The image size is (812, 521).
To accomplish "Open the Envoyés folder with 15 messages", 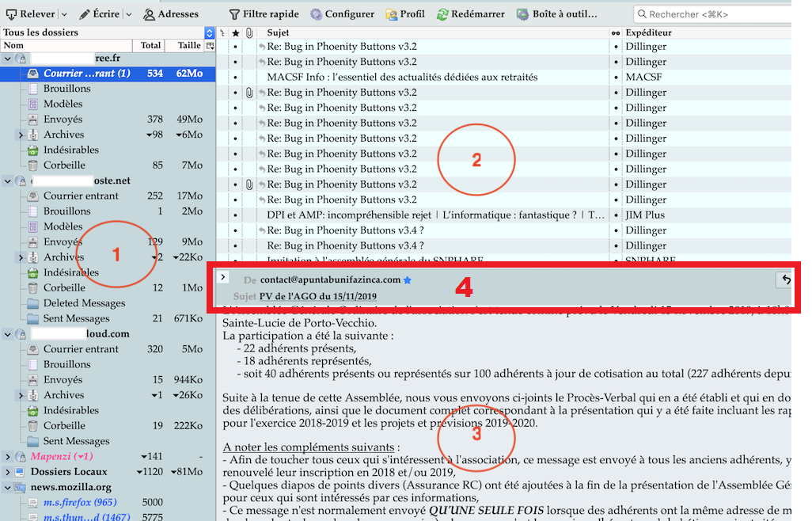I will pyautogui.click(x=108, y=379).
